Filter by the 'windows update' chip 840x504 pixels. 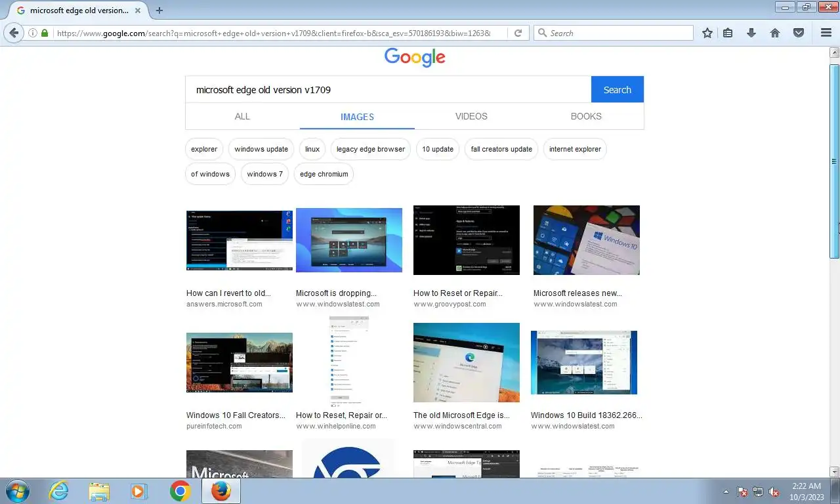pyautogui.click(x=261, y=149)
